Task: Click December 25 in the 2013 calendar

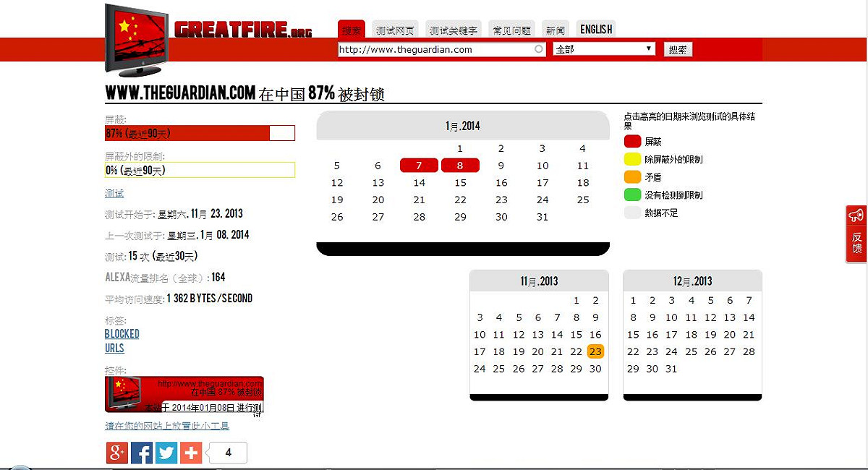Action: point(691,351)
